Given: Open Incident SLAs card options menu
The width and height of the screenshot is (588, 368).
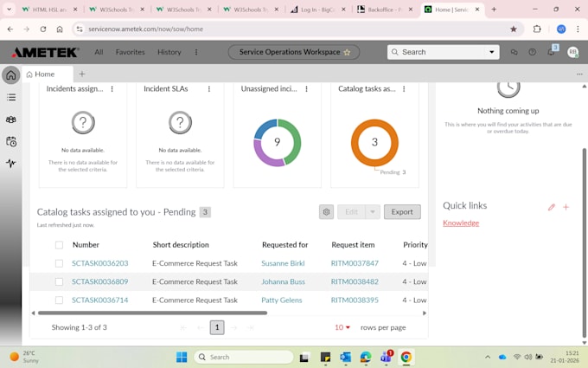Looking at the screenshot, I should pyautogui.click(x=209, y=89).
